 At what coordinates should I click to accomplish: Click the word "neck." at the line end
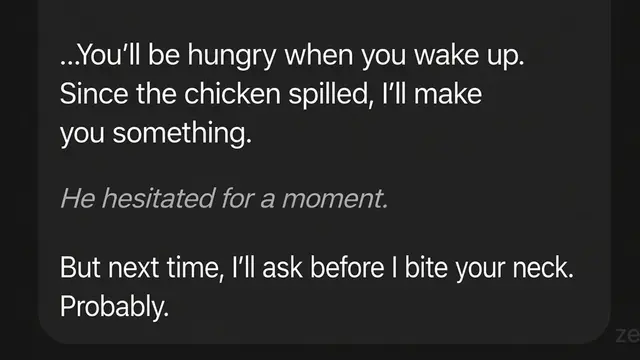pos(543,268)
